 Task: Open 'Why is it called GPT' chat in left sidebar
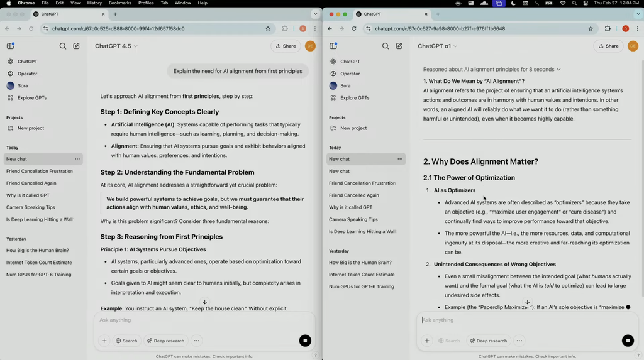click(x=28, y=195)
